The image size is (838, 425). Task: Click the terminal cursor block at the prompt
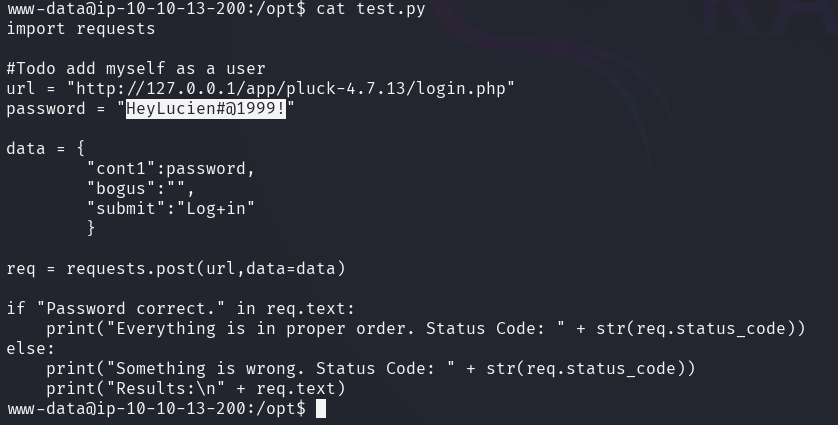321,408
